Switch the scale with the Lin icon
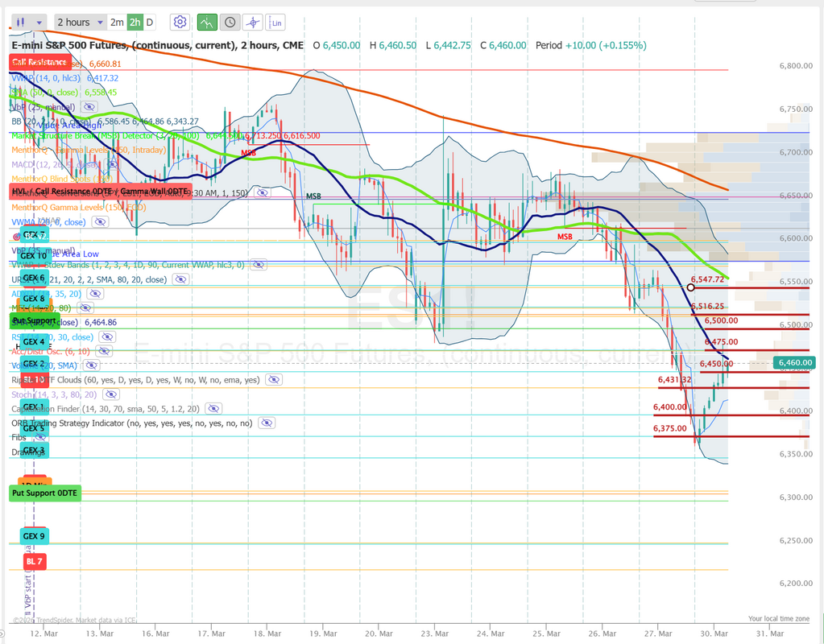The image size is (824, 644). click(x=276, y=22)
